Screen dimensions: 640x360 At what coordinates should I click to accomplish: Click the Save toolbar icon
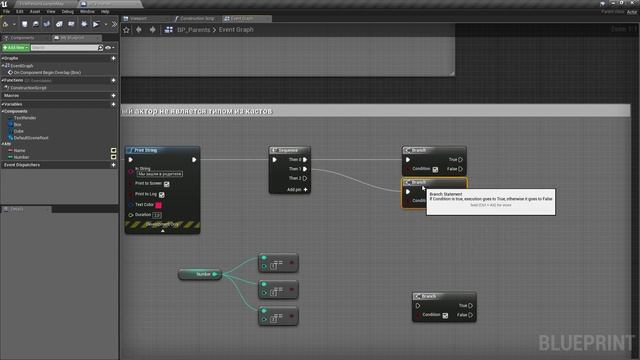coord(24,24)
